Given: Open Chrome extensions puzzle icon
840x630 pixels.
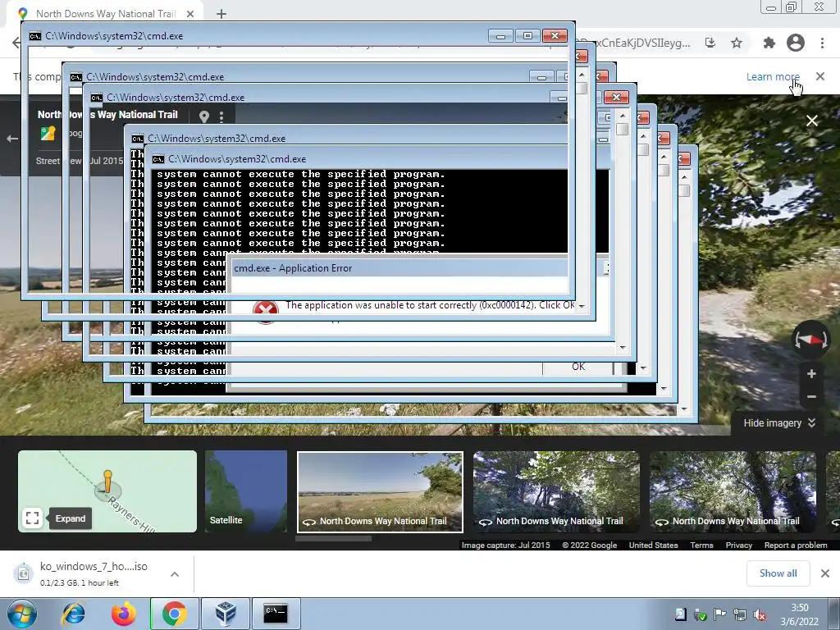Looking at the screenshot, I should coord(769,43).
